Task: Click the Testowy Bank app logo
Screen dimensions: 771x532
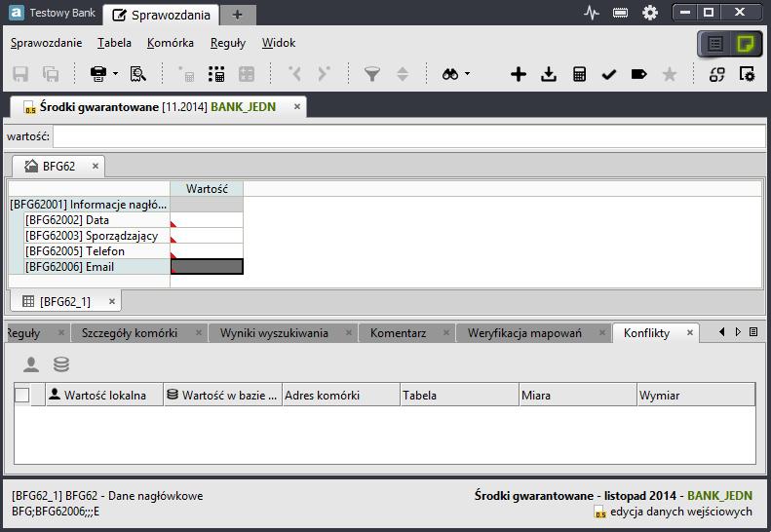Action: click(17, 13)
